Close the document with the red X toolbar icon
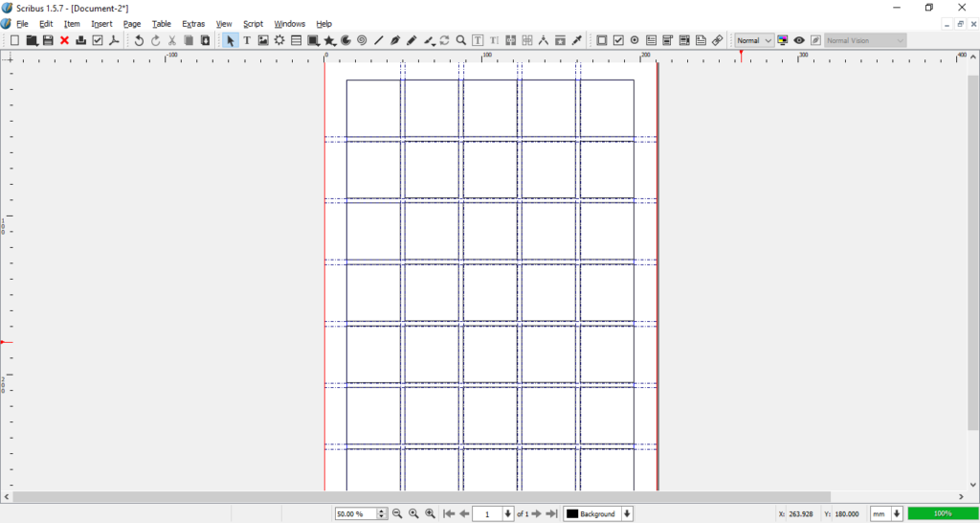 pos(64,40)
